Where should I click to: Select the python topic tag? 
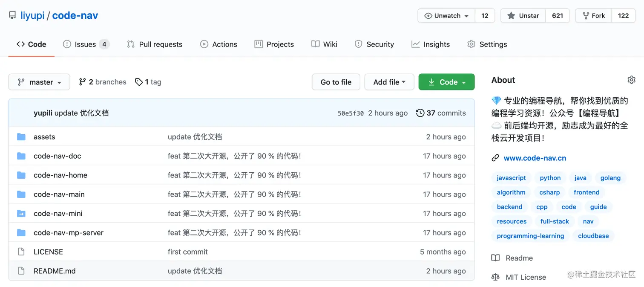pyautogui.click(x=550, y=178)
